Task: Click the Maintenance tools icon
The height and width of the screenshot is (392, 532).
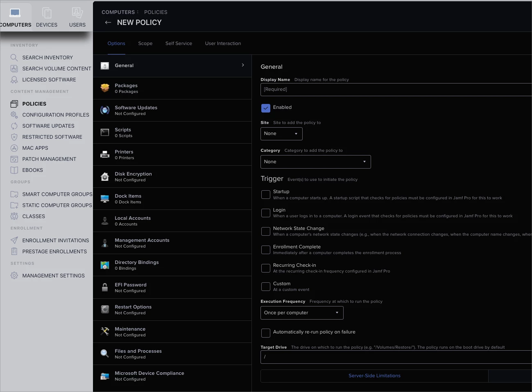Action: coord(105,331)
